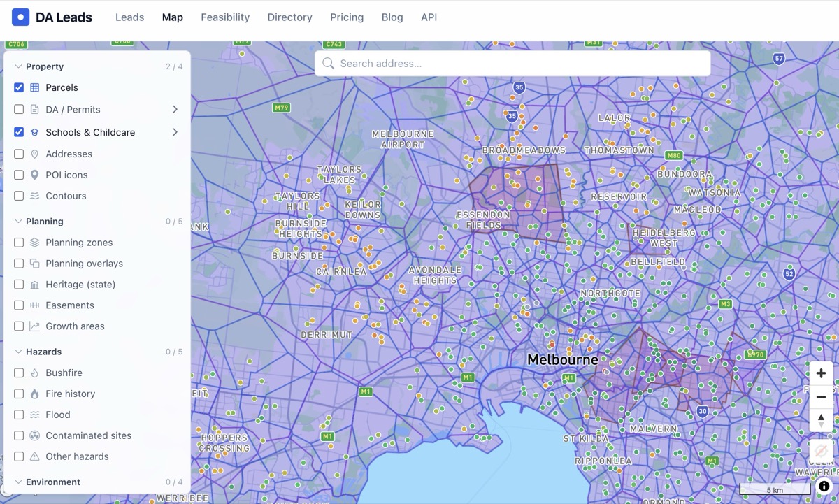The width and height of the screenshot is (839, 504).
Task: Open the API link
Action: point(429,17)
